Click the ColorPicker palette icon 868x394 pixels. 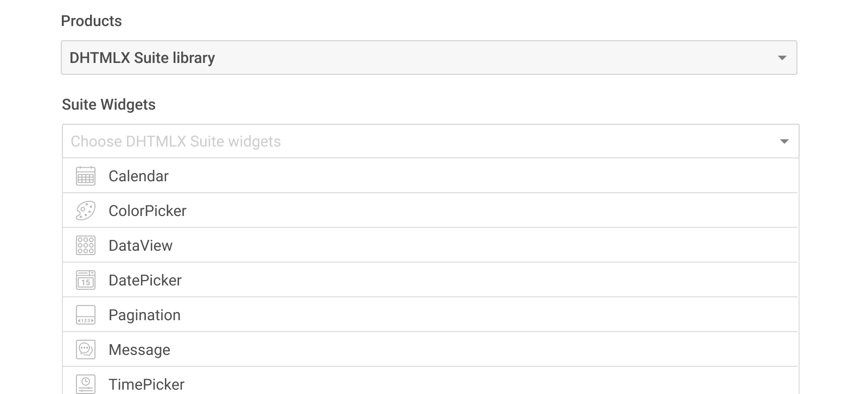[x=86, y=211]
